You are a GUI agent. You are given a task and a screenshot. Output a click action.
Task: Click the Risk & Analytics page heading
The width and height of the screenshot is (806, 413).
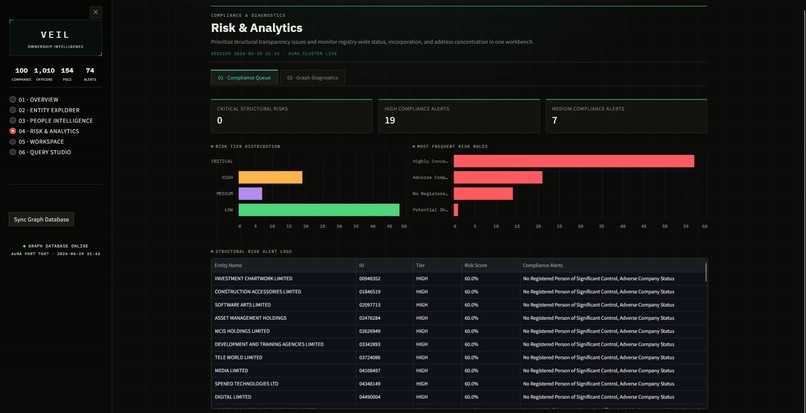click(x=257, y=28)
